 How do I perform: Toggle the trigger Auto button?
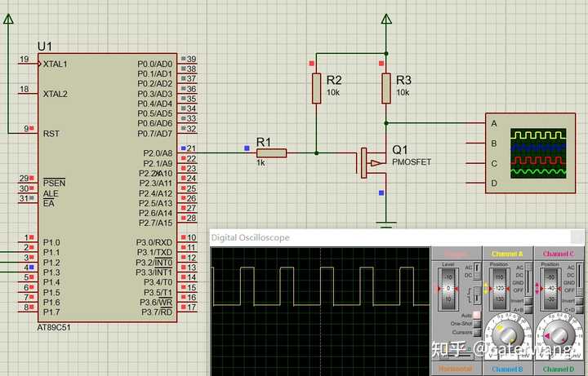coord(477,316)
